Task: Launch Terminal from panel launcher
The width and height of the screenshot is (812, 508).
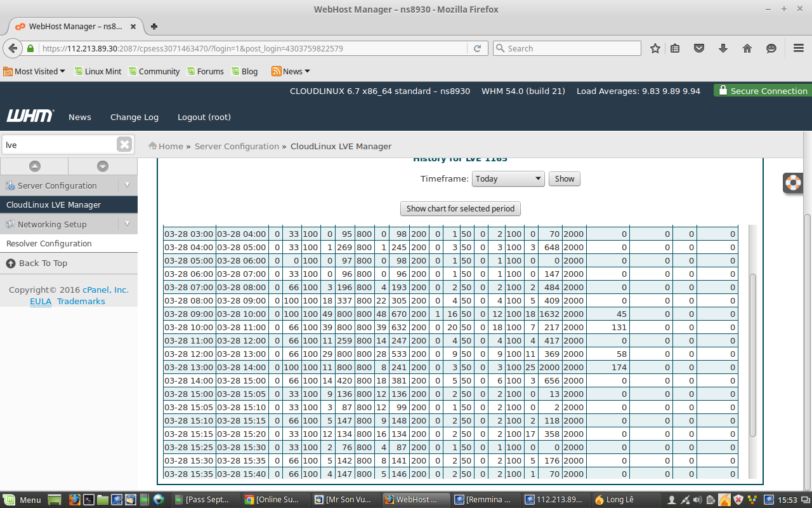Action: (x=89, y=500)
